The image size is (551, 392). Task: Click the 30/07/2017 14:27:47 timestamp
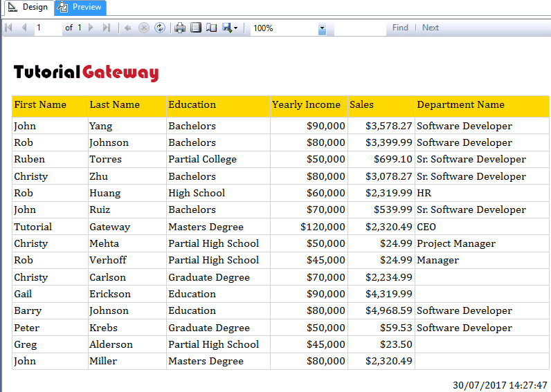[500, 385]
